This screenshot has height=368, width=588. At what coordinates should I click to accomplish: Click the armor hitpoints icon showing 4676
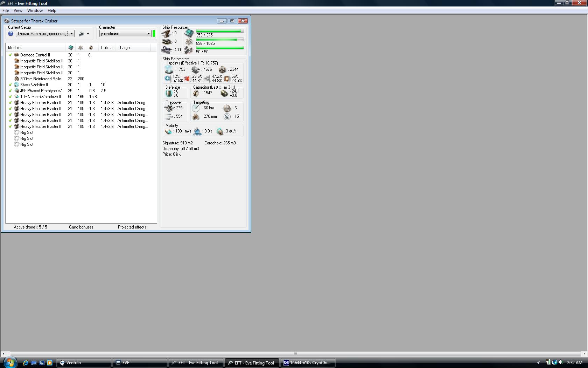click(196, 70)
